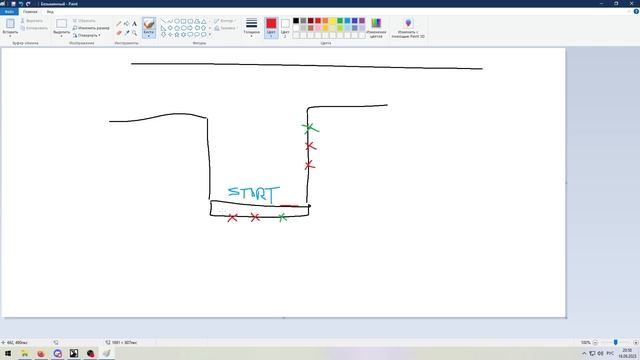The width and height of the screenshot is (640, 360).
Task: Open the File tab
Action: point(9,11)
